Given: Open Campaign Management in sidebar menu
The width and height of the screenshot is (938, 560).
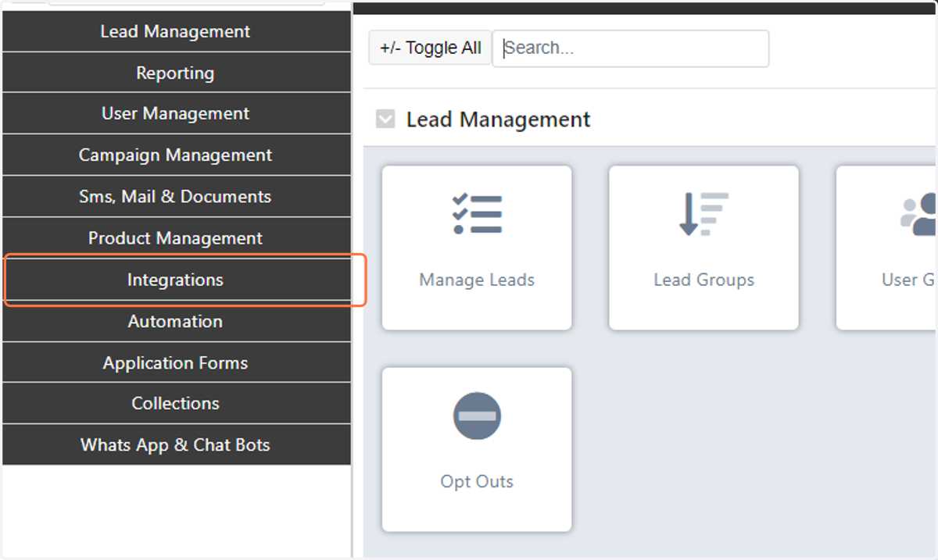Looking at the screenshot, I should pos(176,155).
